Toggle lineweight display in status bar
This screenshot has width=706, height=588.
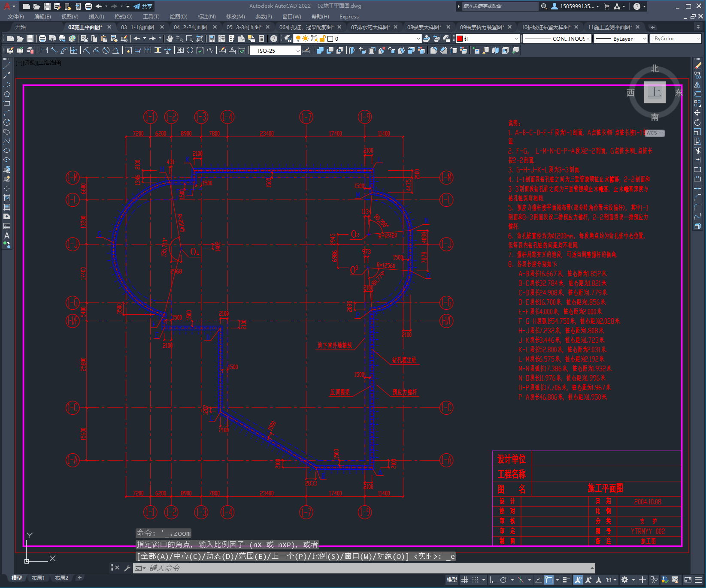567,580
